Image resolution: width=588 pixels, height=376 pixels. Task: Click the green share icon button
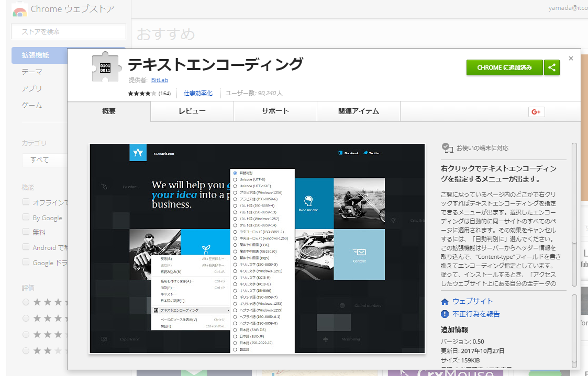click(552, 67)
